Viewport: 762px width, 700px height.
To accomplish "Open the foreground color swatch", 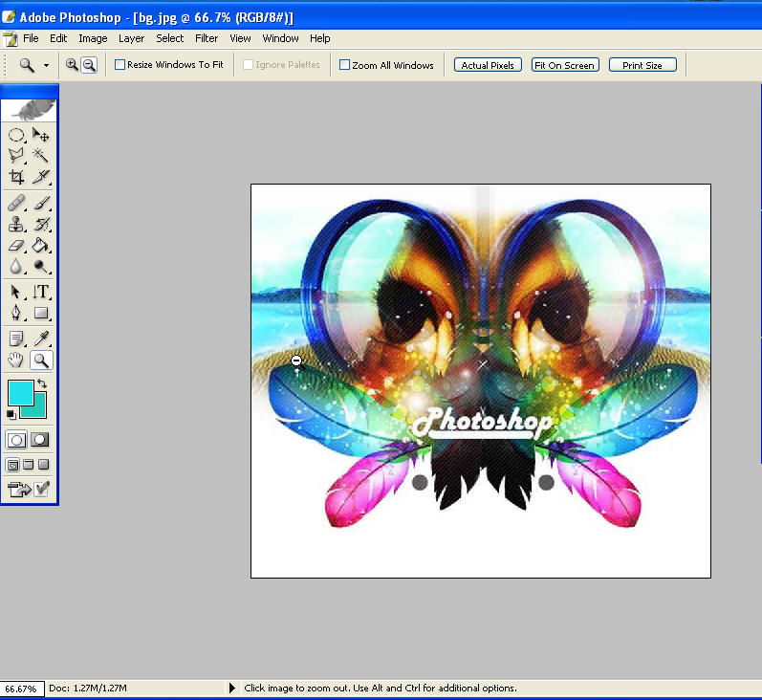I will 18,392.
